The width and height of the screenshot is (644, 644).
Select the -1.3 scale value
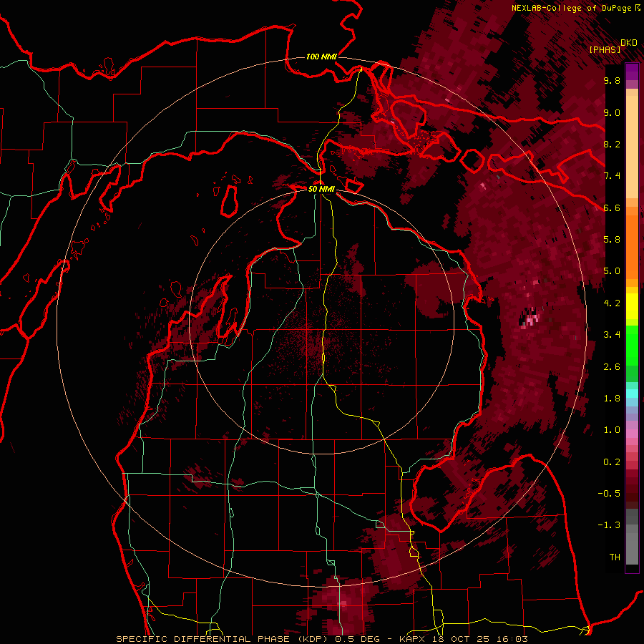click(609, 525)
